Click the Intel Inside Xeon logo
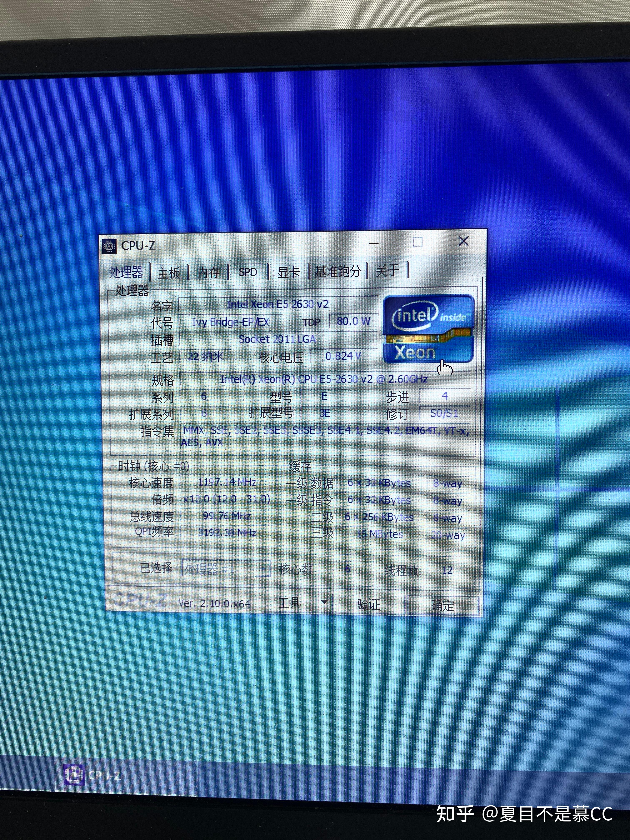This screenshot has height=840, width=630. coord(429,329)
